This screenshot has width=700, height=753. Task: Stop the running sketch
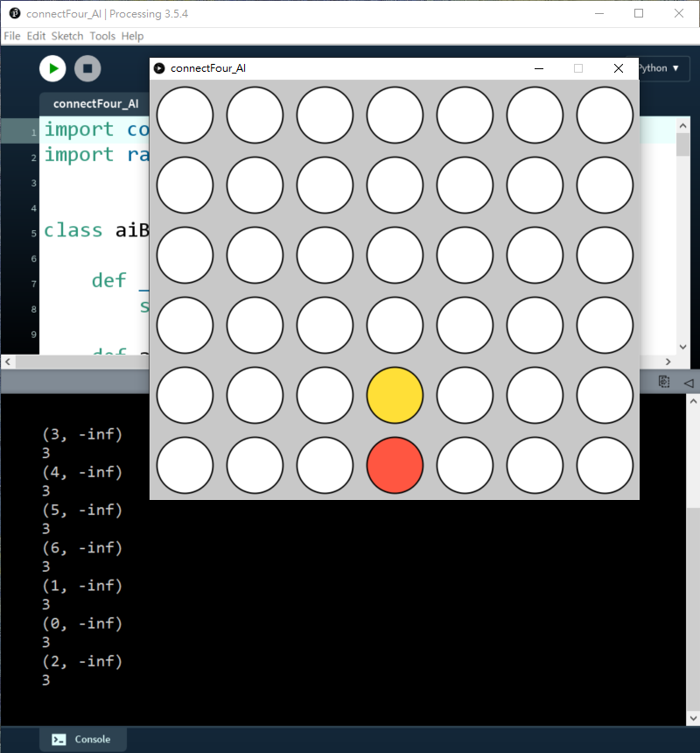pos(87,68)
